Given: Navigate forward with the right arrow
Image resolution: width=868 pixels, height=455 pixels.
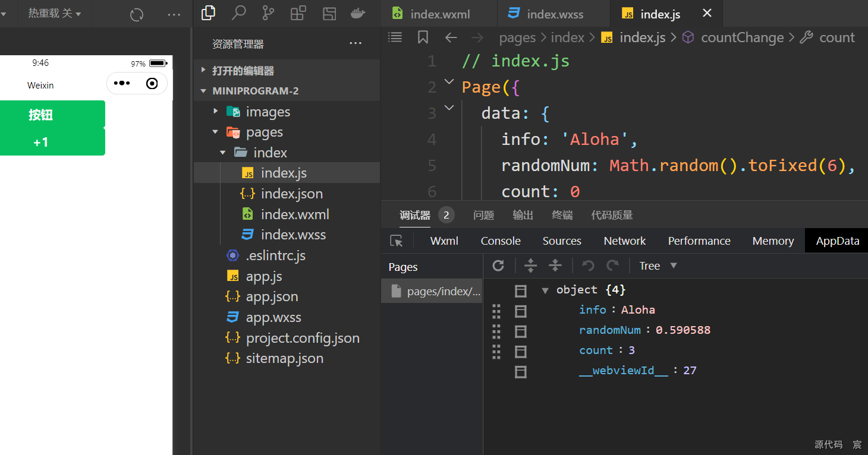Looking at the screenshot, I should click(x=477, y=37).
